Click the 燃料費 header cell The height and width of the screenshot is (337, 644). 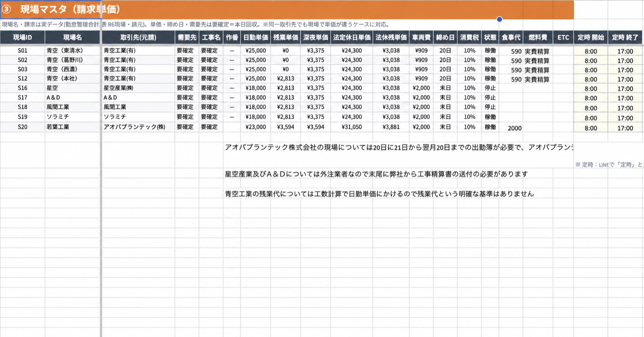click(538, 37)
